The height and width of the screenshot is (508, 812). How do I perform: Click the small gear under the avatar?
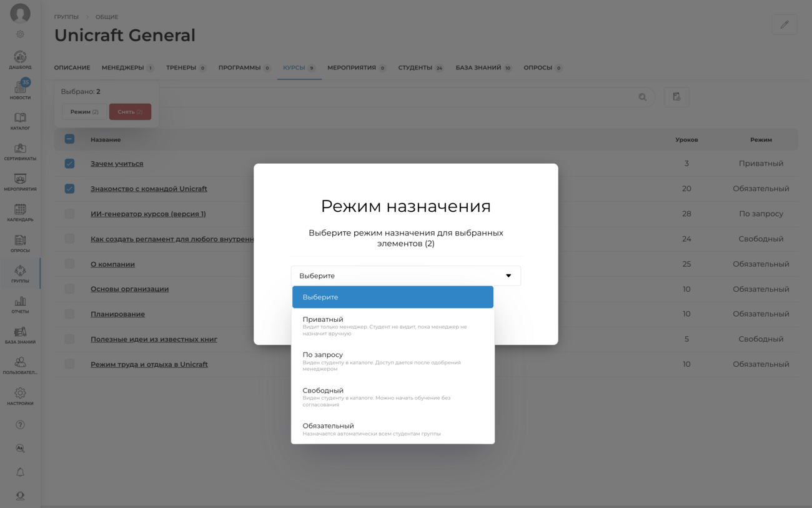coord(20,34)
